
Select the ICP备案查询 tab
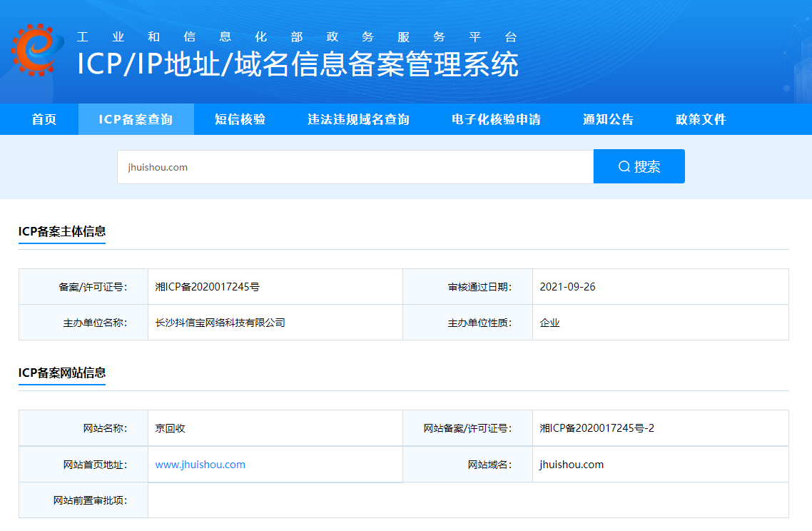coord(136,119)
